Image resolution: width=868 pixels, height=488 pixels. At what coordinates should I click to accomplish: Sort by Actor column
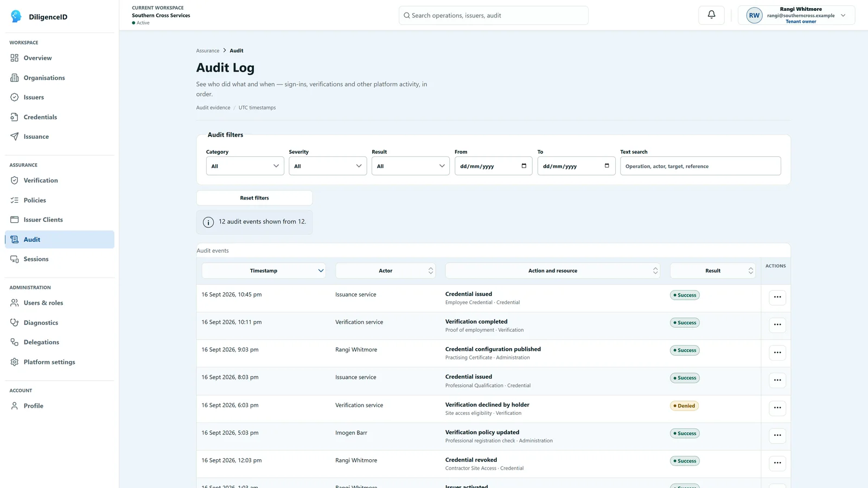click(386, 271)
